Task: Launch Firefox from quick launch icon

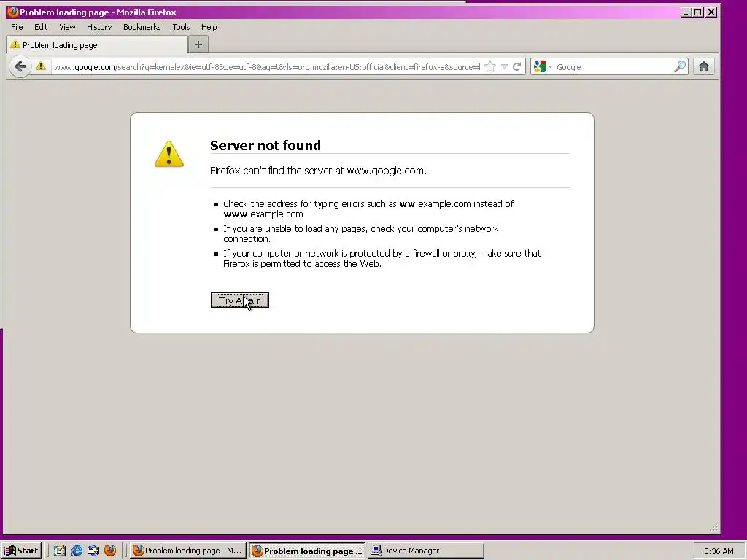Action: [110, 551]
